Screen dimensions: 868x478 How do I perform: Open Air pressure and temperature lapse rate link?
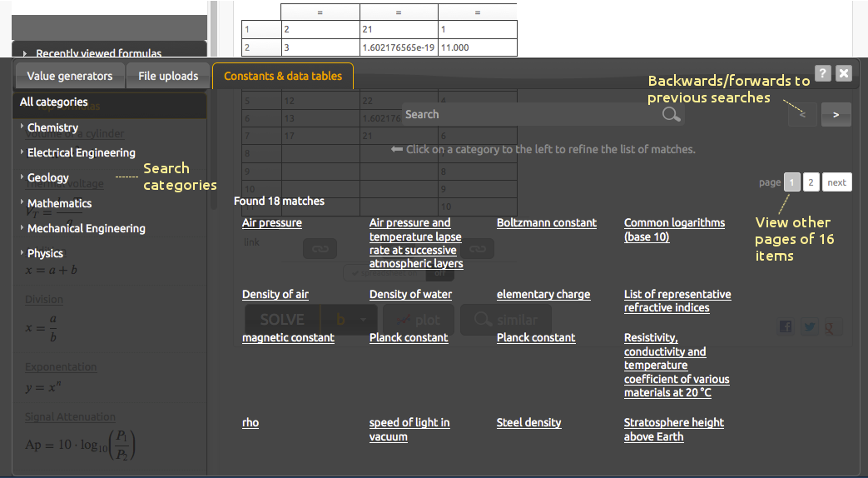click(416, 243)
